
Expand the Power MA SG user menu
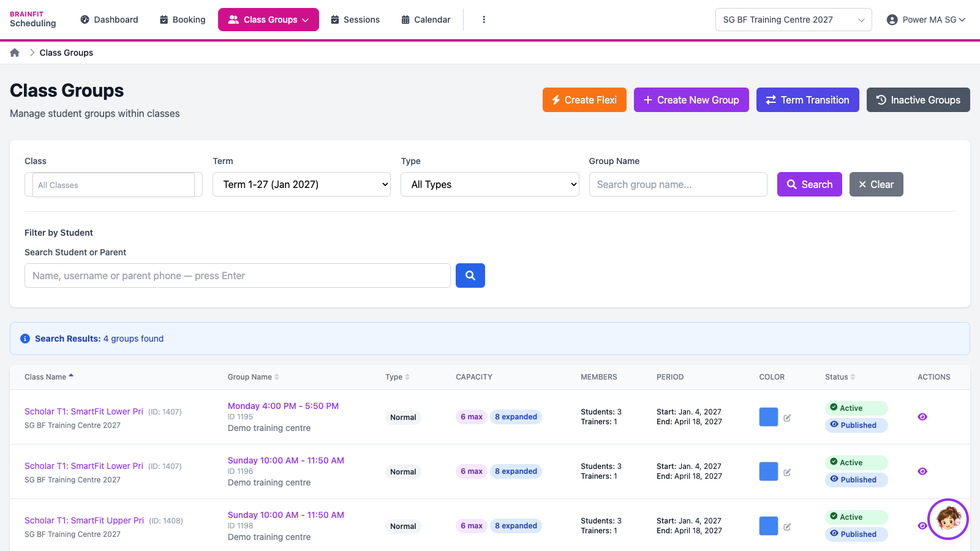926,20
